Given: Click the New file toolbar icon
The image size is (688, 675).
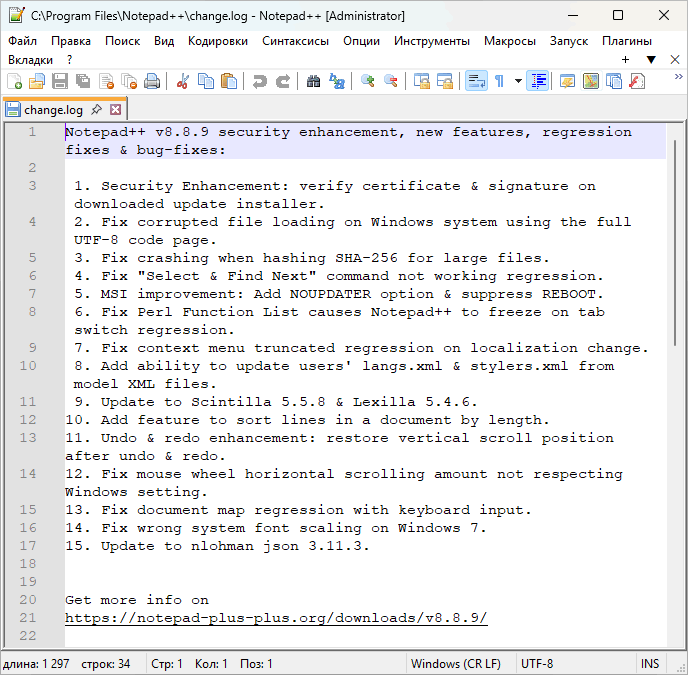Looking at the screenshot, I should (15, 81).
